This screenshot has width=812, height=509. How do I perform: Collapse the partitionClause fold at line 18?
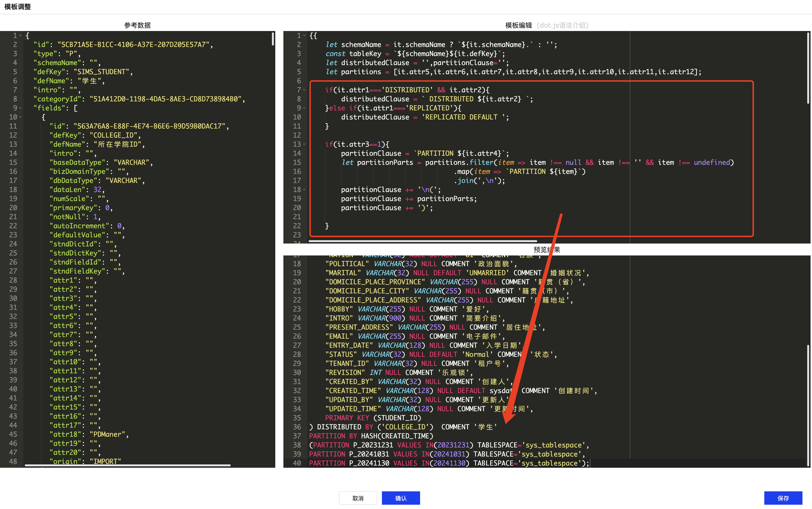click(x=303, y=190)
